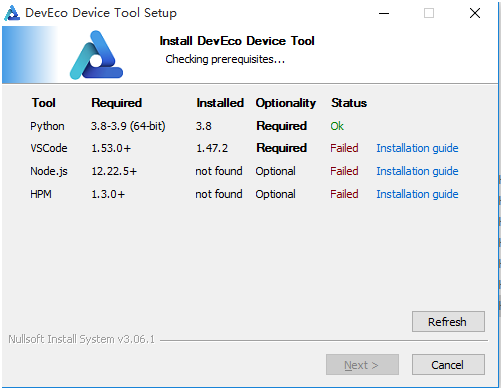Click Node.js required version 12.22.5+
This screenshot has width=503, height=390.
(114, 171)
